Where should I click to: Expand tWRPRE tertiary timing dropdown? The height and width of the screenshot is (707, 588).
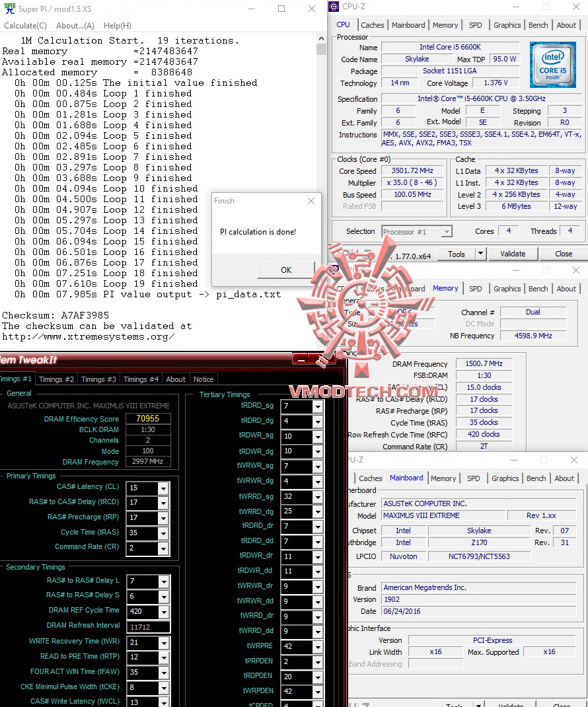click(318, 647)
